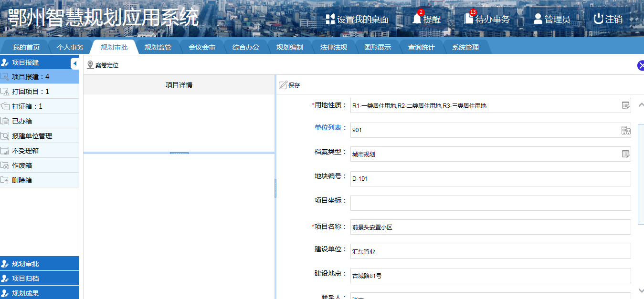
Task: Click the form's vertical scrollbar down arrow
Action: point(641,290)
